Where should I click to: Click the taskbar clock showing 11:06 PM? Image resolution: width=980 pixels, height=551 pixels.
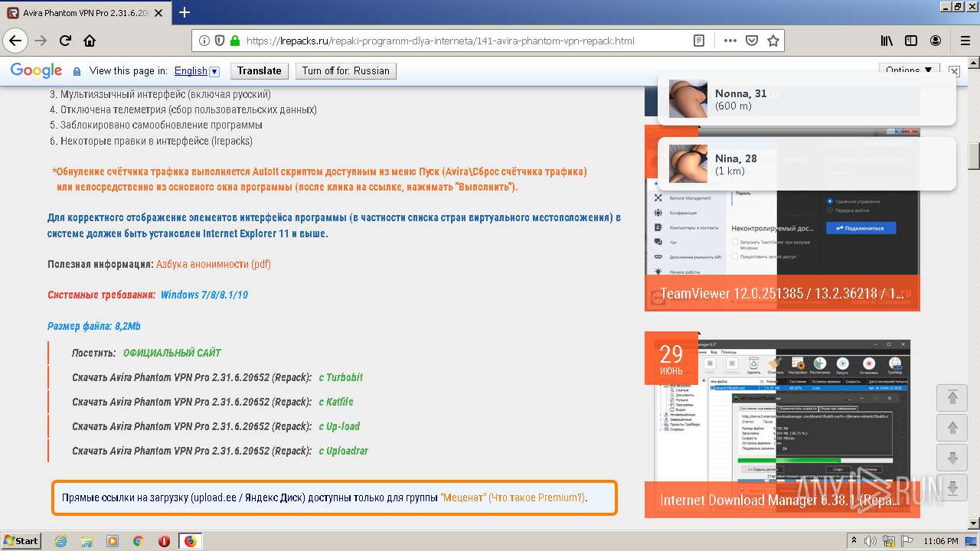pos(941,541)
